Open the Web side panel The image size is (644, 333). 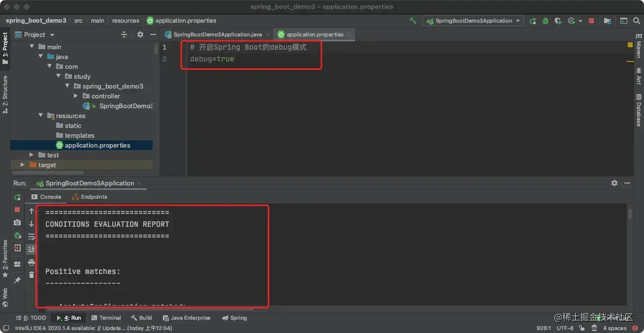pos(5,298)
